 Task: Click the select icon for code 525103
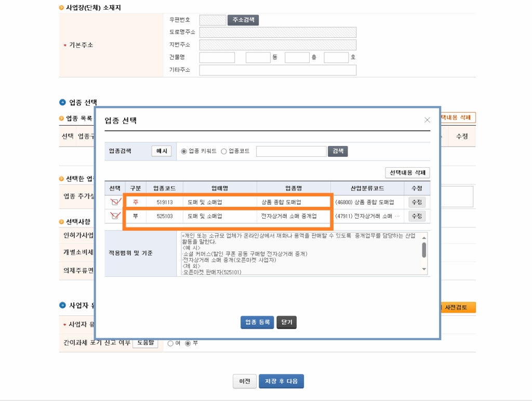(x=115, y=216)
